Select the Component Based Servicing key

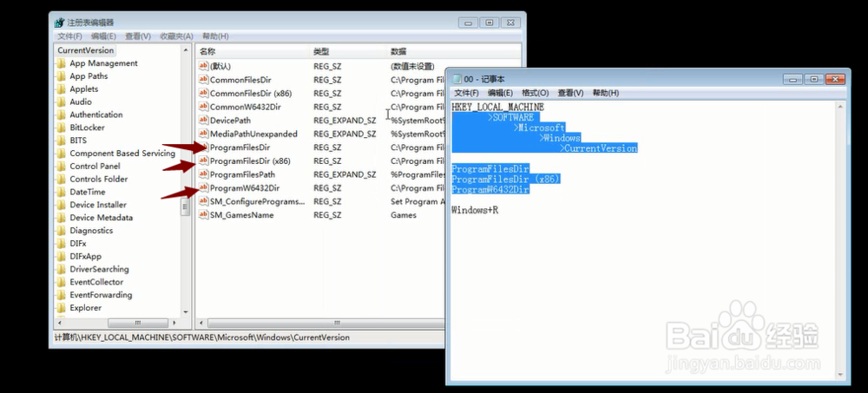click(122, 154)
